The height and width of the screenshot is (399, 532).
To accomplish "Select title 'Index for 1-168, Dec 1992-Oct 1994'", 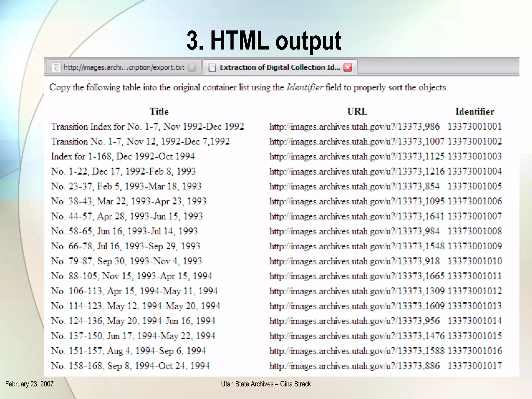I will (x=123, y=156).
